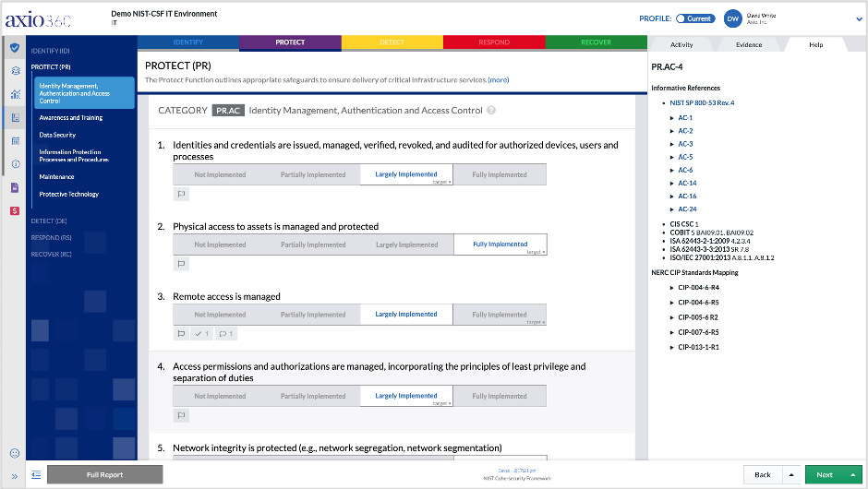The width and height of the screenshot is (868, 489).
Task: Set question 3 to Not Implemented
Action: coord(220,315)
